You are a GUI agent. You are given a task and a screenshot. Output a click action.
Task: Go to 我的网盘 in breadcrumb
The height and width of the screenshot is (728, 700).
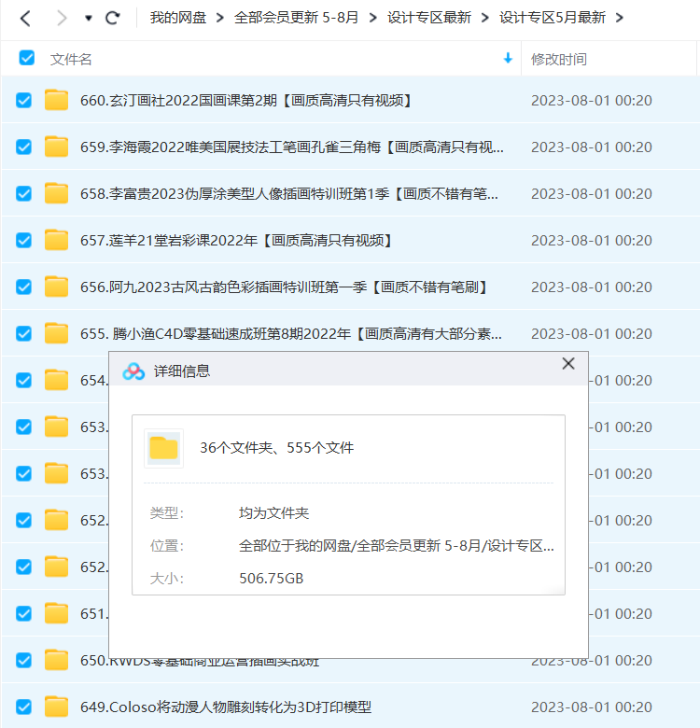(177, 18)
